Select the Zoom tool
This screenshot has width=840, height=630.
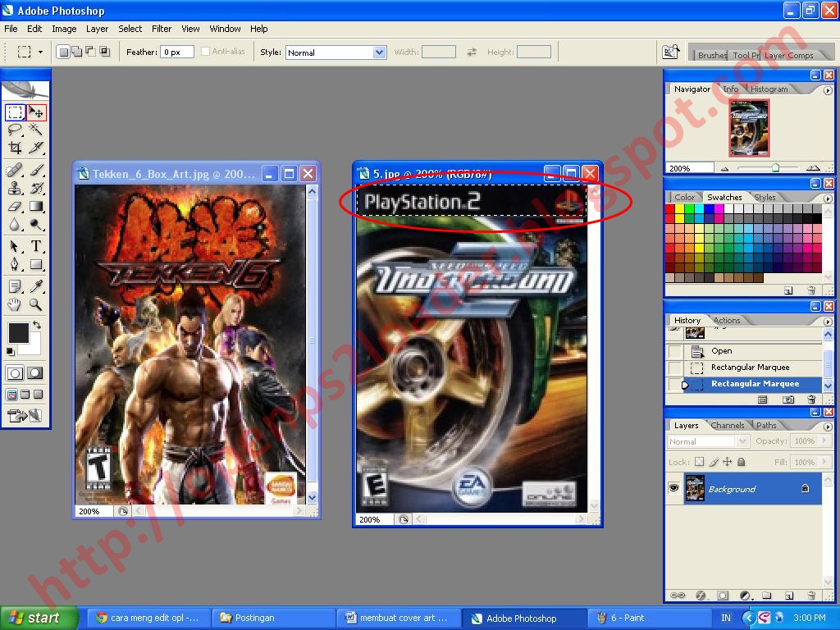[36, 304]
